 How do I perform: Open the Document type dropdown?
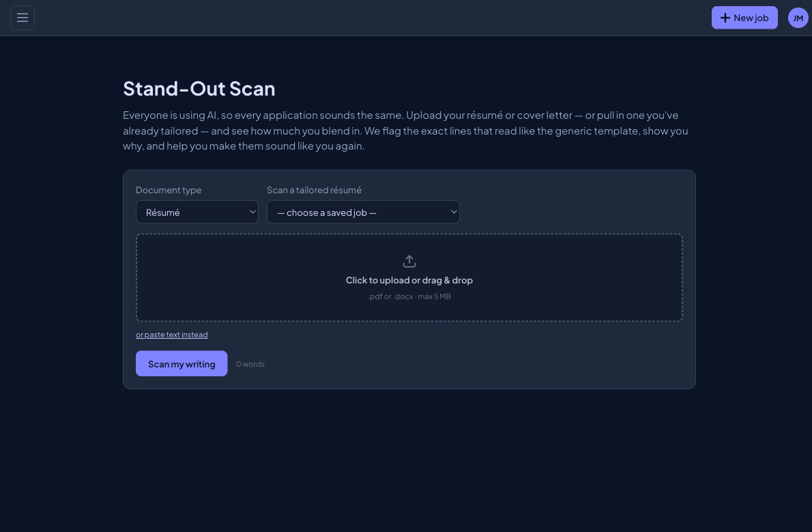pos(197,212)
